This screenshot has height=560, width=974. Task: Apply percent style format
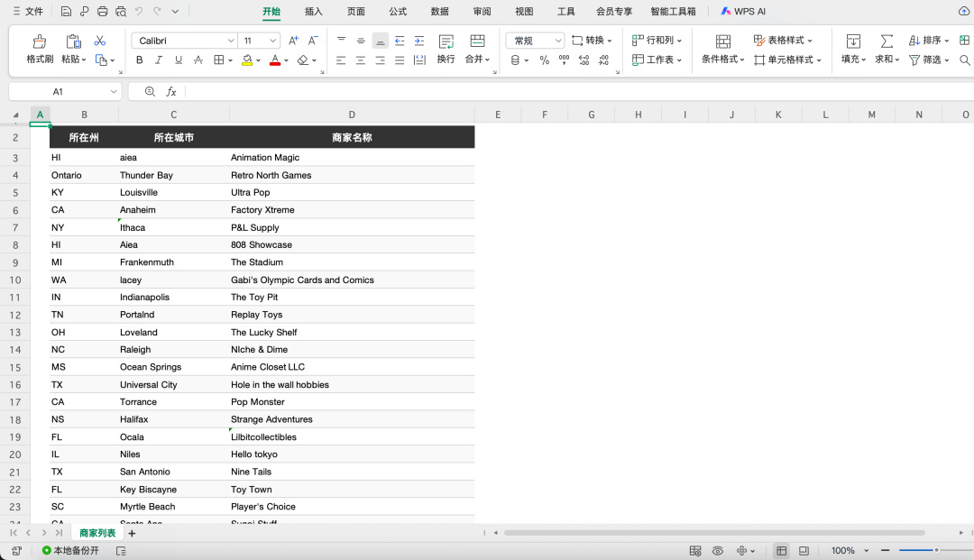[x=544, y=60]
